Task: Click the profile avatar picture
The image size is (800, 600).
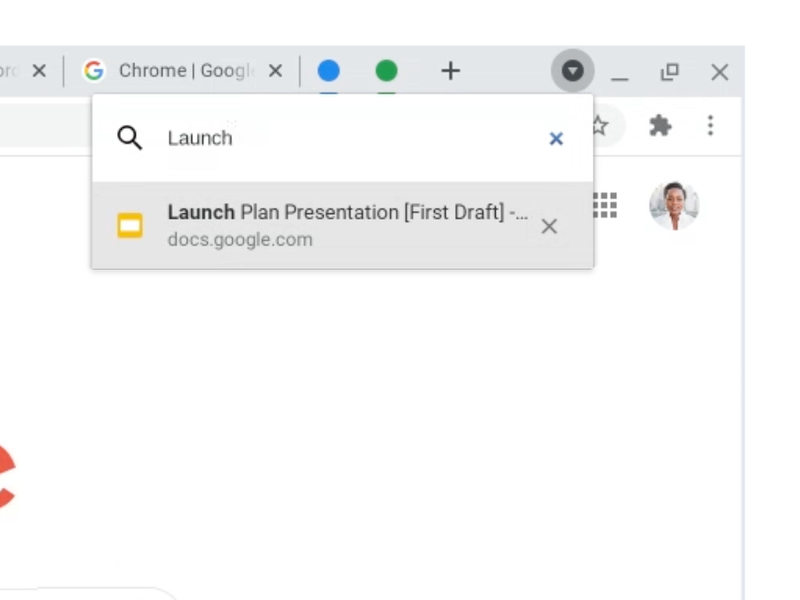Action: pyautogui.click(x=673, y=206)
